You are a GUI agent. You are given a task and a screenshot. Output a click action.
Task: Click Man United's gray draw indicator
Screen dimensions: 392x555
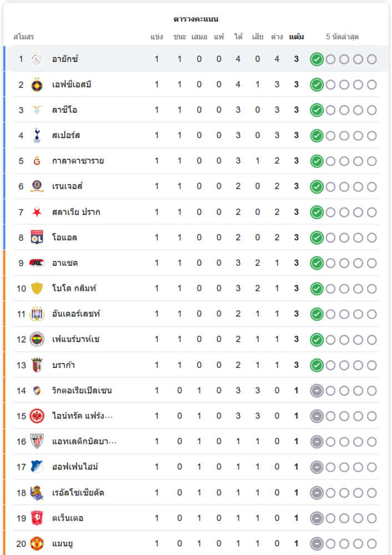316,544
